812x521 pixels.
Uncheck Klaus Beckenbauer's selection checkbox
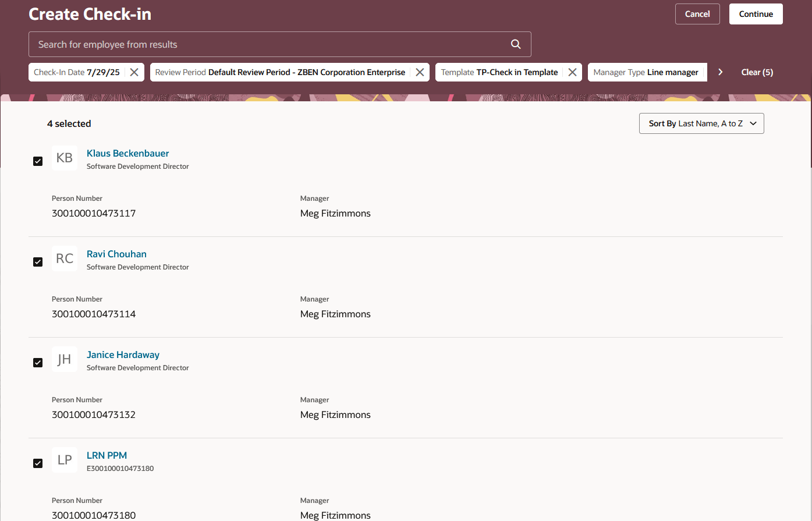point(38,161)
